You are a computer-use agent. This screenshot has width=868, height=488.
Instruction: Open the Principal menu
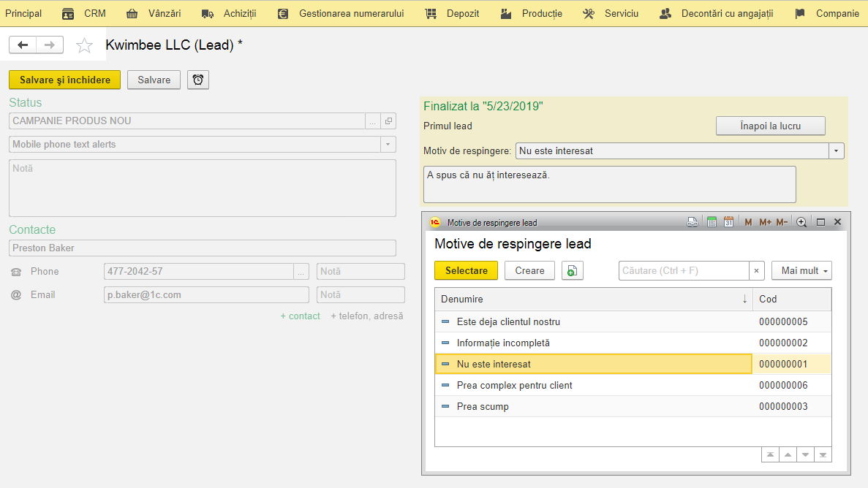pyautogui.click(x=23, y=13)
